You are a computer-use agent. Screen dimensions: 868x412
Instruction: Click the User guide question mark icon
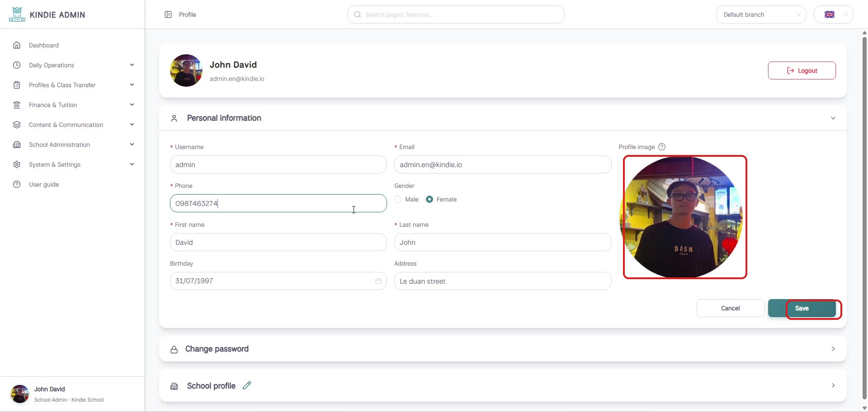pos(17,184)
